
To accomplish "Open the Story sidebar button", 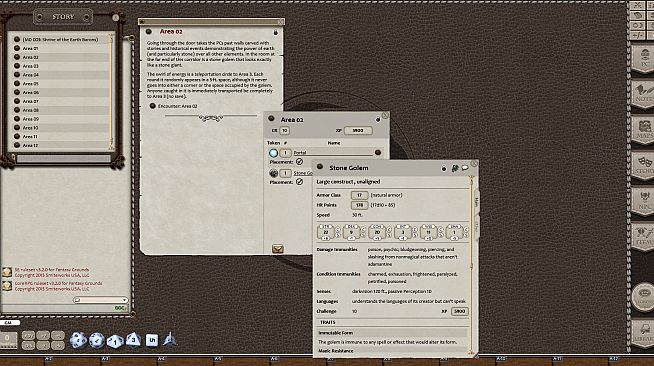I will (644, 165).
